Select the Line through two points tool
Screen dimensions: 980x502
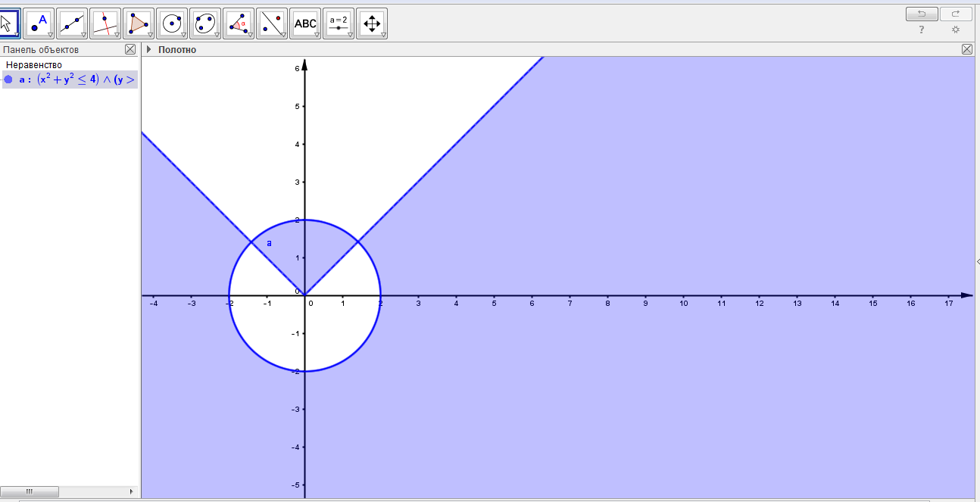tap(73, 23)
